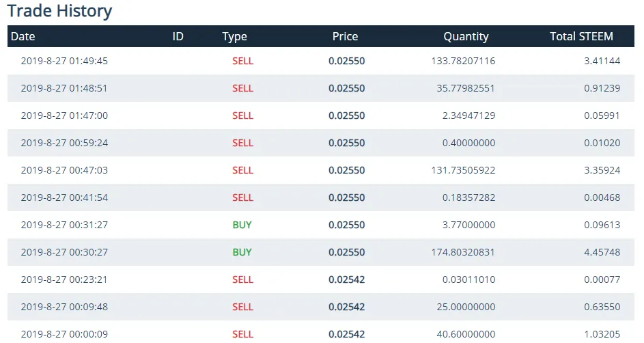This screenshot has height=343, width=644.
Task: Select date 2019-8-27 00:31:27
Action: click(64, 225)
